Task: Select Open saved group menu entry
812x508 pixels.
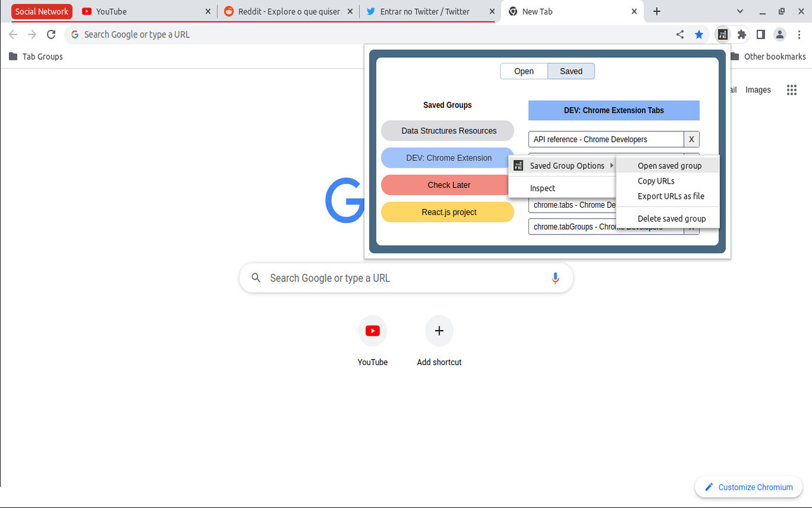Action: pyautogui.click(x=668, y=166)
